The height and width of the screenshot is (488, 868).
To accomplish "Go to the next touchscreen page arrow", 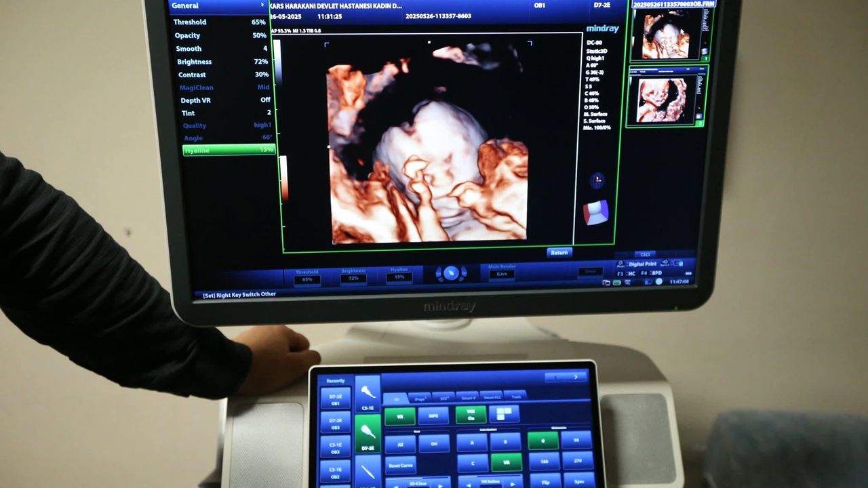I will (576, 377).
